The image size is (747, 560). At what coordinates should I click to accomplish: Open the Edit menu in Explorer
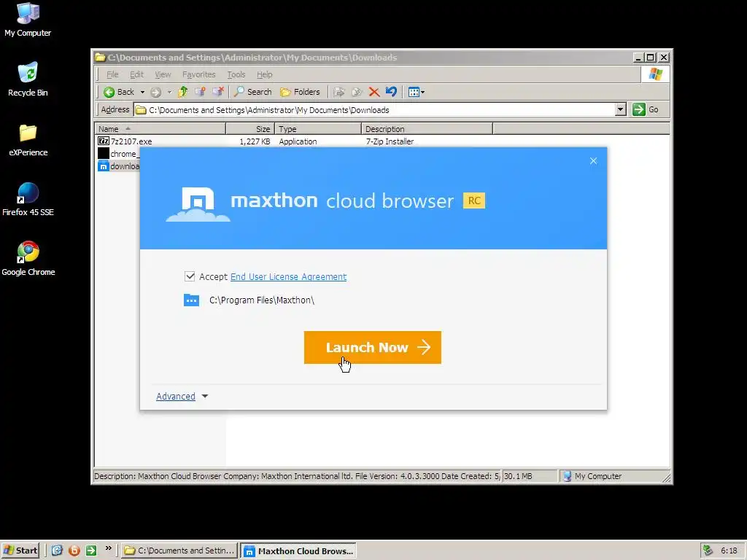pos(136,74)
